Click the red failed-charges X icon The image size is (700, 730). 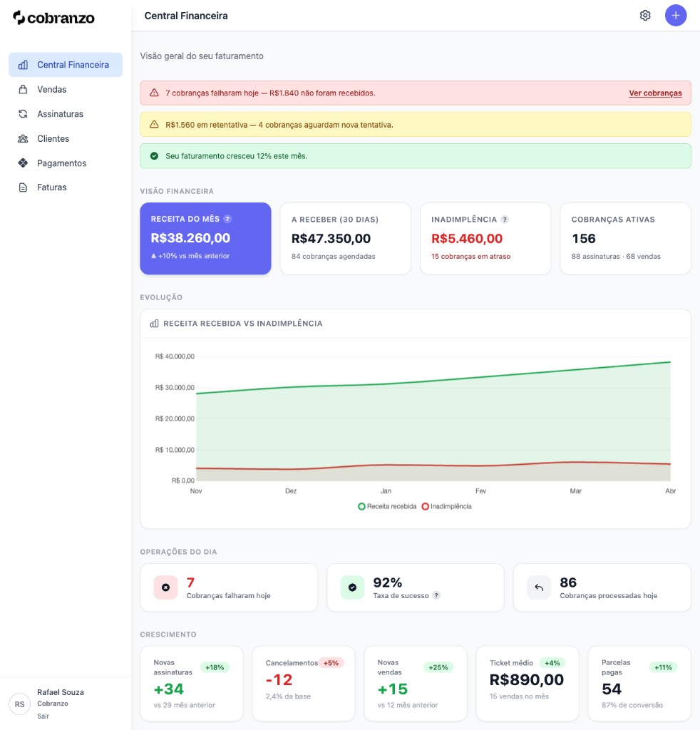click(165, 587)
